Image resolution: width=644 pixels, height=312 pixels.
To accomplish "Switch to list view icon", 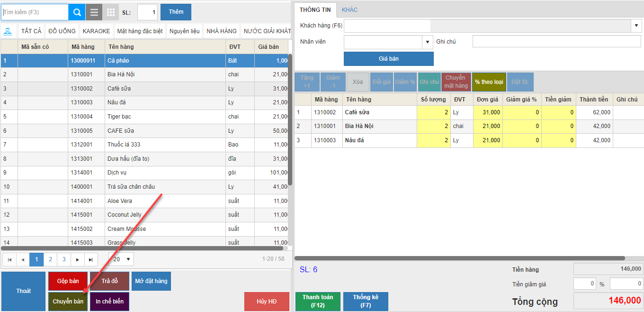I will (94, 12).
